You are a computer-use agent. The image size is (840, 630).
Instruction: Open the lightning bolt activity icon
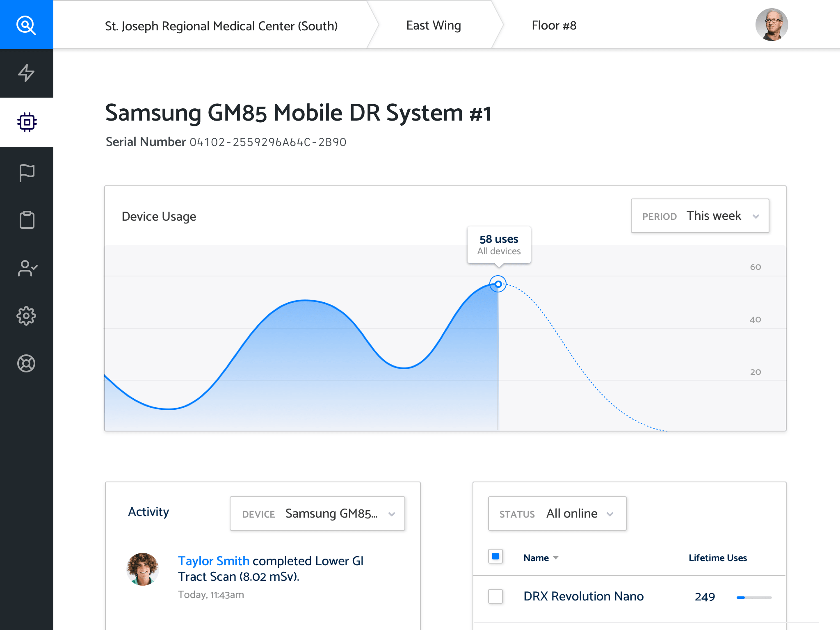[26, 73]
